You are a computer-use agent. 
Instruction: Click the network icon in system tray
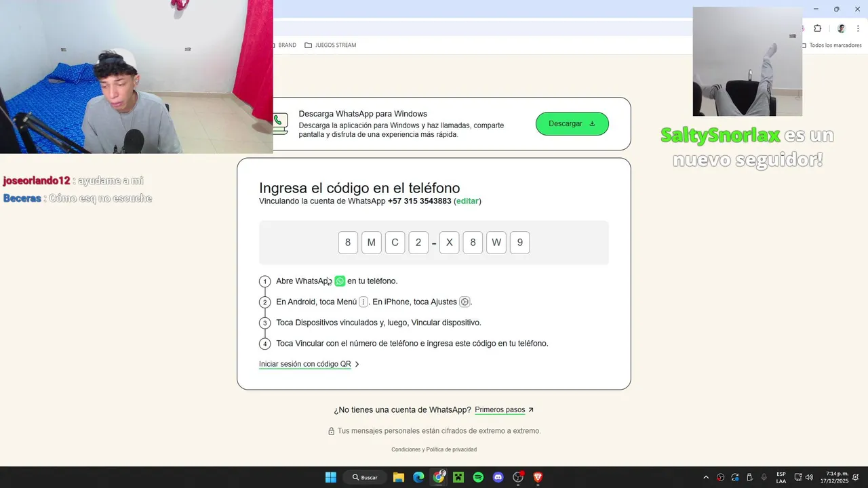pos(798,477)
